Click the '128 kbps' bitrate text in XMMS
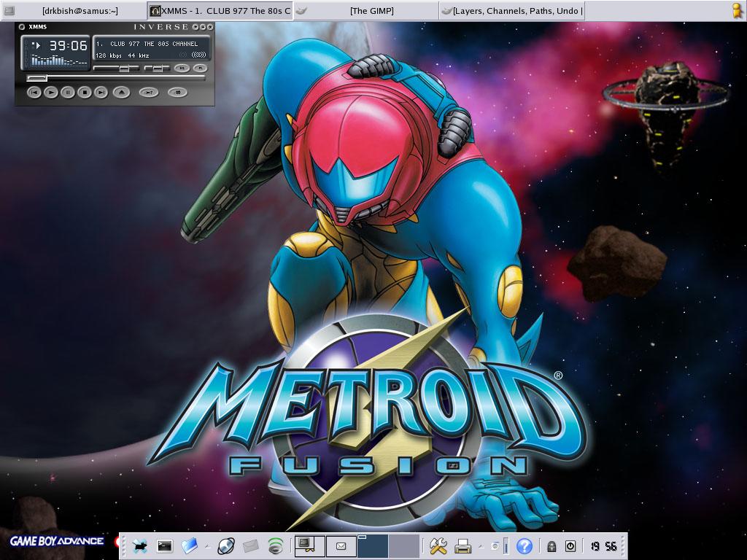 click(x=109, y=55)
